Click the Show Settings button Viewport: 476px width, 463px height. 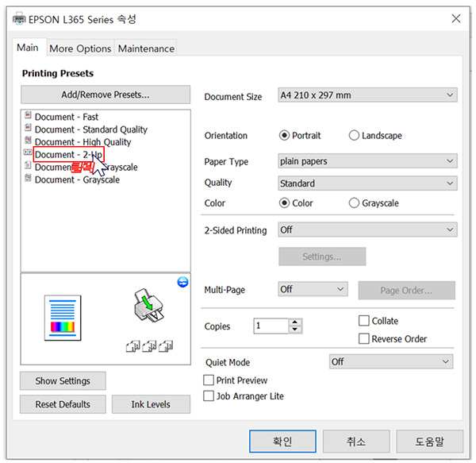(63, 380)
